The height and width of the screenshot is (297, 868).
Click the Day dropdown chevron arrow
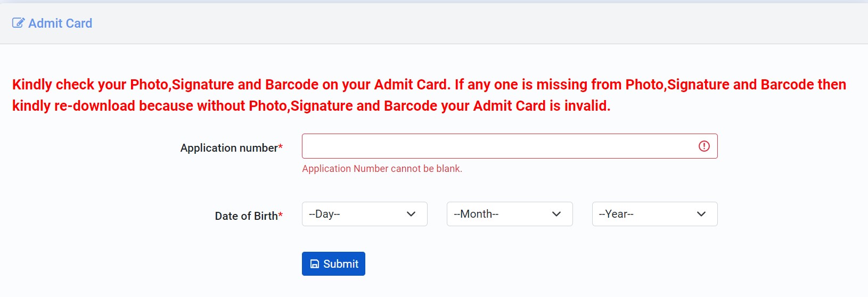coord(411,214)
